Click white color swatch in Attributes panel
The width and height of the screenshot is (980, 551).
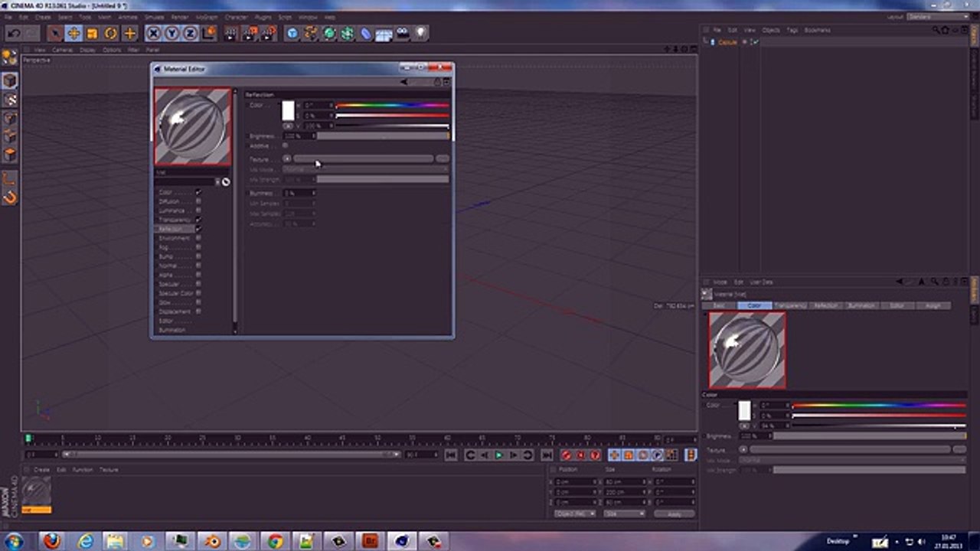[744, 411]
